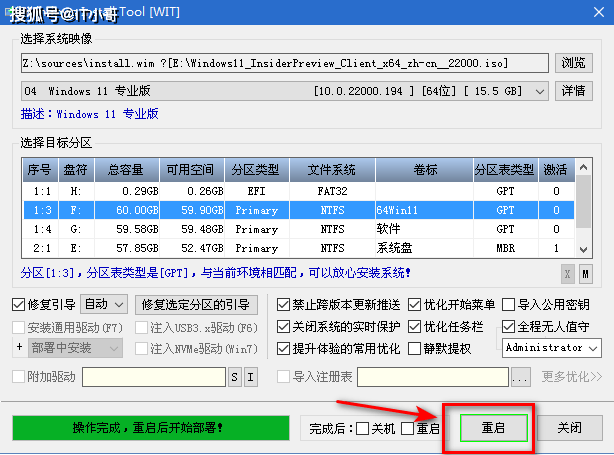Open the Windows 11 专业版 edition dropdown
This screenshot has height=455, width=614.
[x=285, y=91]
